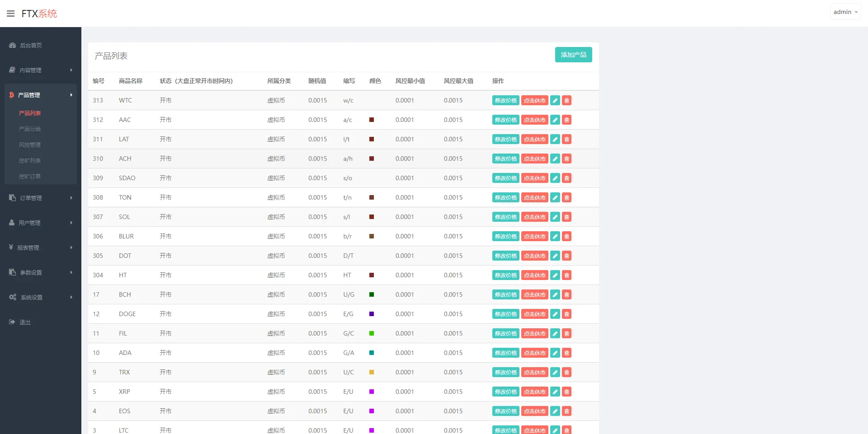Toggle market closed for DOT via 点击休市
Screen dimensions: 868x434
[x=534, y=256]
